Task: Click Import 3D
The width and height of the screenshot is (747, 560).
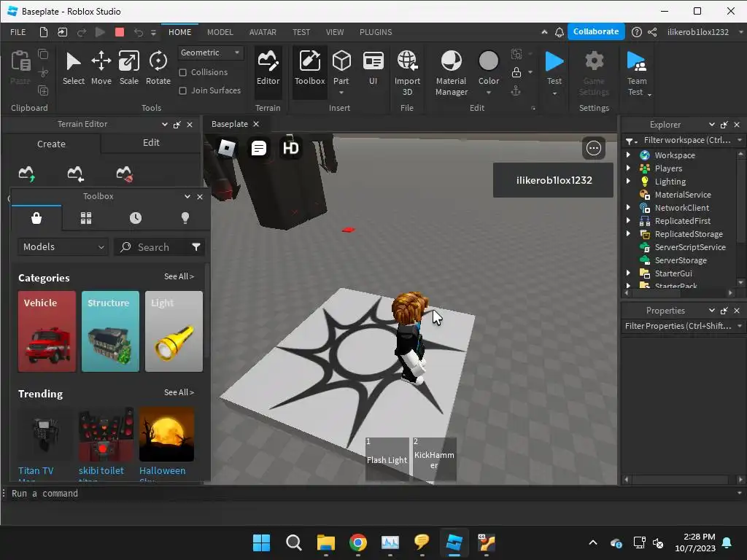Action: pyautogui.click(x=407, y=73)
